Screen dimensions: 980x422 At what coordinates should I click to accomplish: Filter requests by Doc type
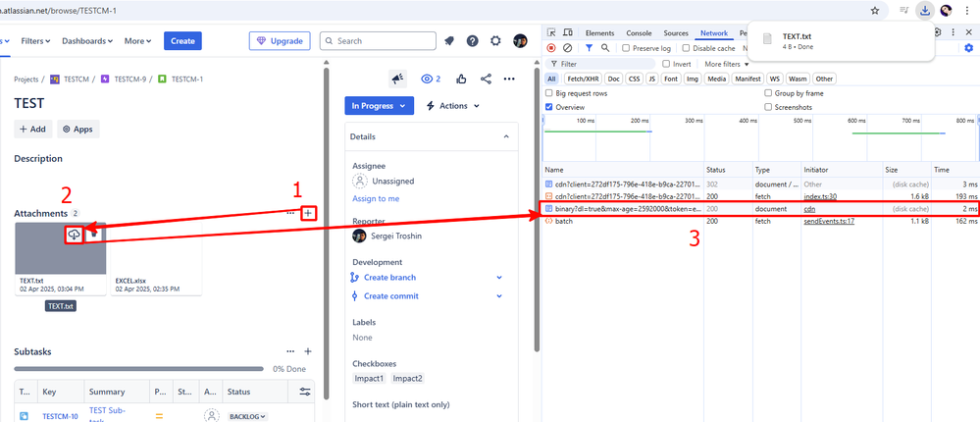pos(614,79)
